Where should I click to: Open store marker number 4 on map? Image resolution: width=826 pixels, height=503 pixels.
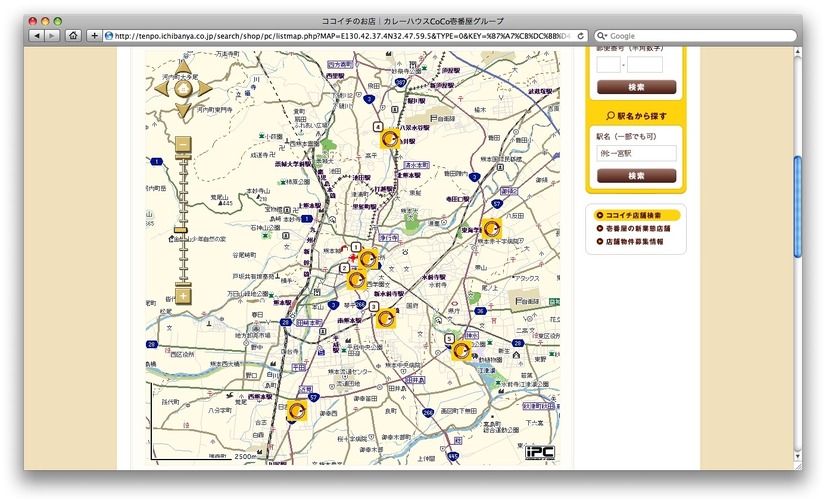click(390, 139)
